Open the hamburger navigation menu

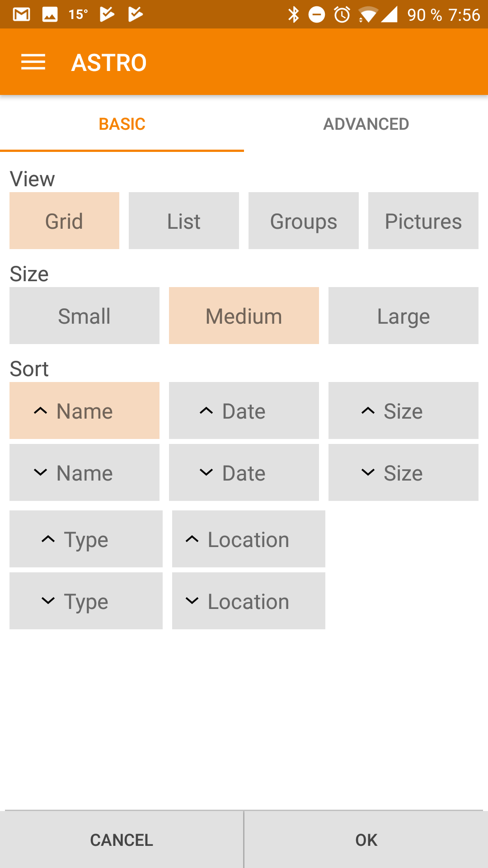[x=33, y=62]
